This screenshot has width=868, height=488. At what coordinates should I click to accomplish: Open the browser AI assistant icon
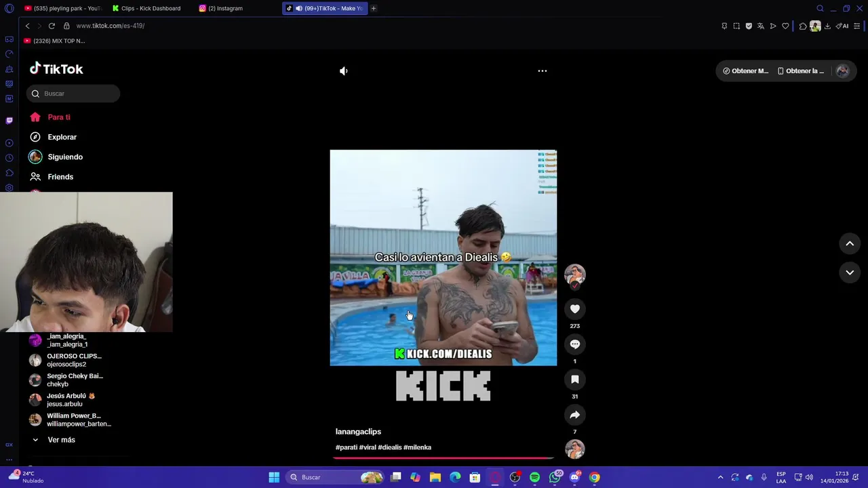pyautogui.click(x=842, y=26)
